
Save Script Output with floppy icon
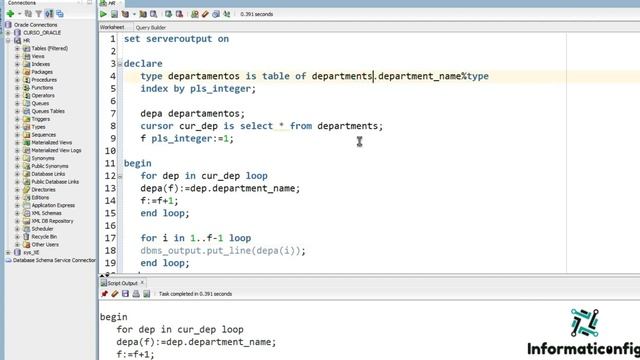tap(125, 294)
